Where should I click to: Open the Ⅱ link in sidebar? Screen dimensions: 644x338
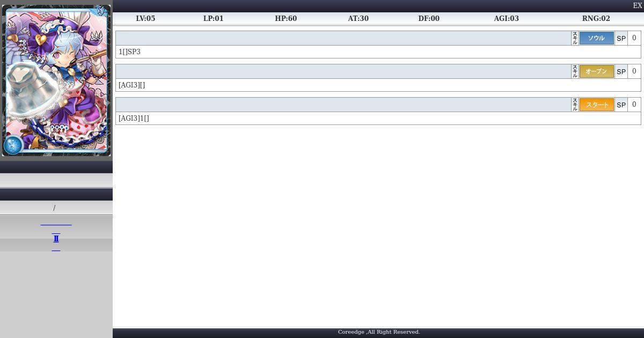point(56,239)
